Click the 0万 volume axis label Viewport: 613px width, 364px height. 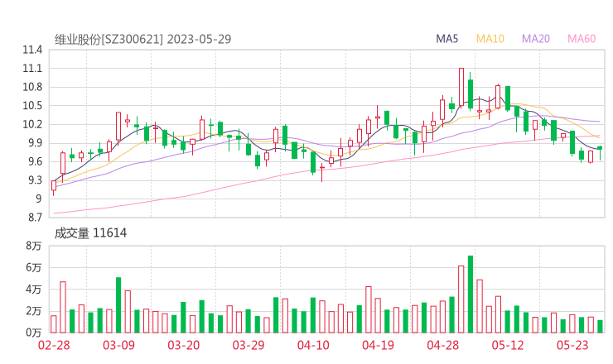[34, 333]
